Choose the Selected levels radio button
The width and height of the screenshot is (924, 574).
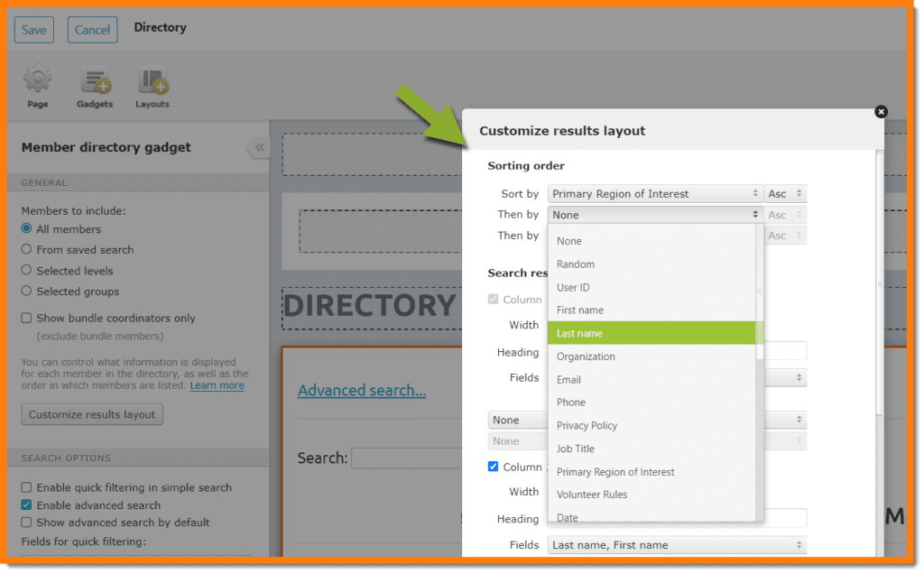[x=26, y=271]
